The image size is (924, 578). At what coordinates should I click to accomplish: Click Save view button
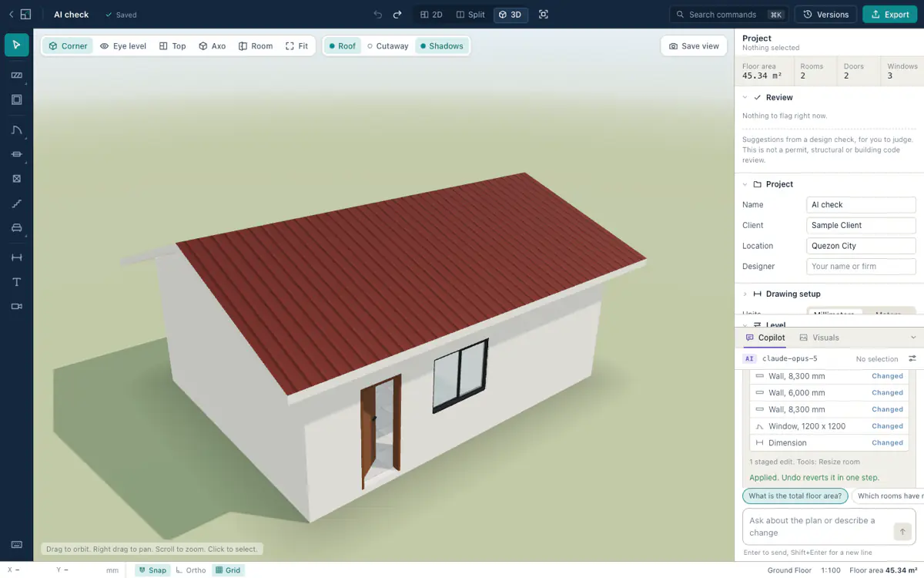coord(694,46)
